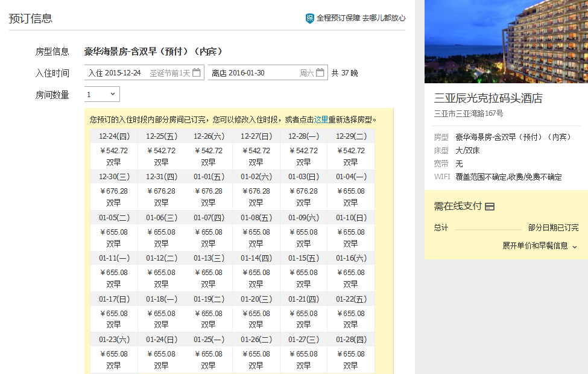Image resolution: width=588 pixels, height=374 pixels.
Task: Select the 12-31(四) date cell
Action: 162,177
